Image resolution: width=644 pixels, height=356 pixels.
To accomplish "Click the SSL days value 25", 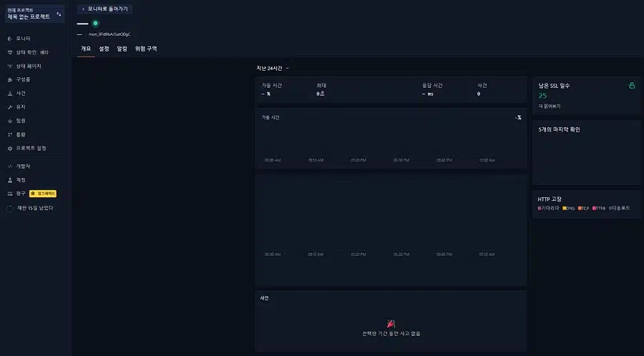I will click(x=542, y=96).
